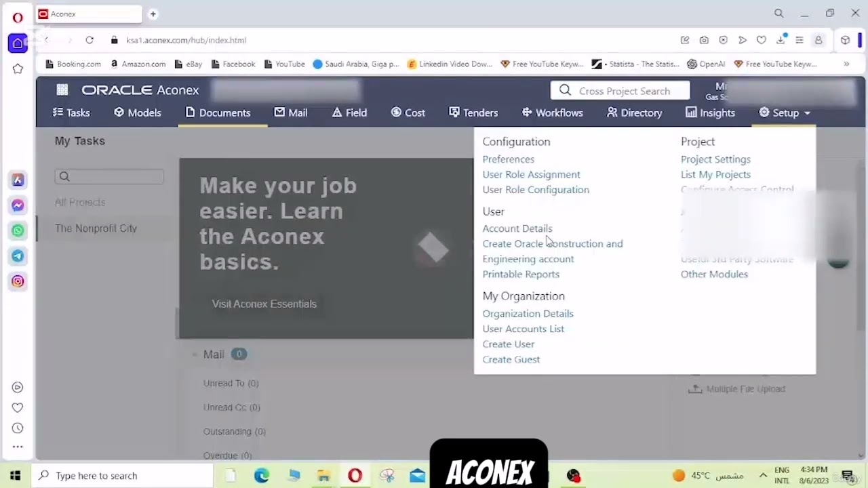Viewport: 868px width, 488px height.
Task: Open User Role Assignment
Action: [531, 174]
